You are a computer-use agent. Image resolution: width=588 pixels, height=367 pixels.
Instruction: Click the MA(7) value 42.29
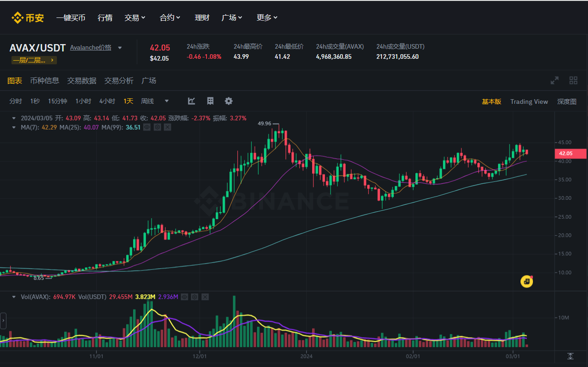[x=49, y=127]
